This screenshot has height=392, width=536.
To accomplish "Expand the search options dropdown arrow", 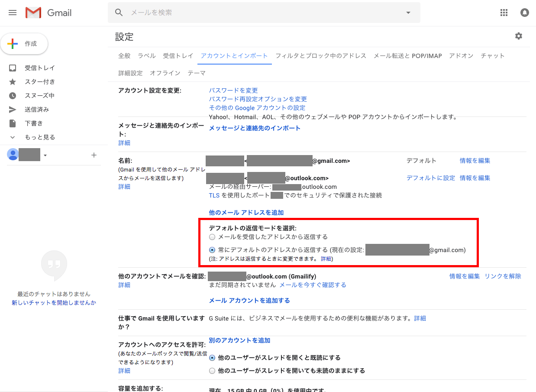I will pyautogui.click(x=408, y=13).
